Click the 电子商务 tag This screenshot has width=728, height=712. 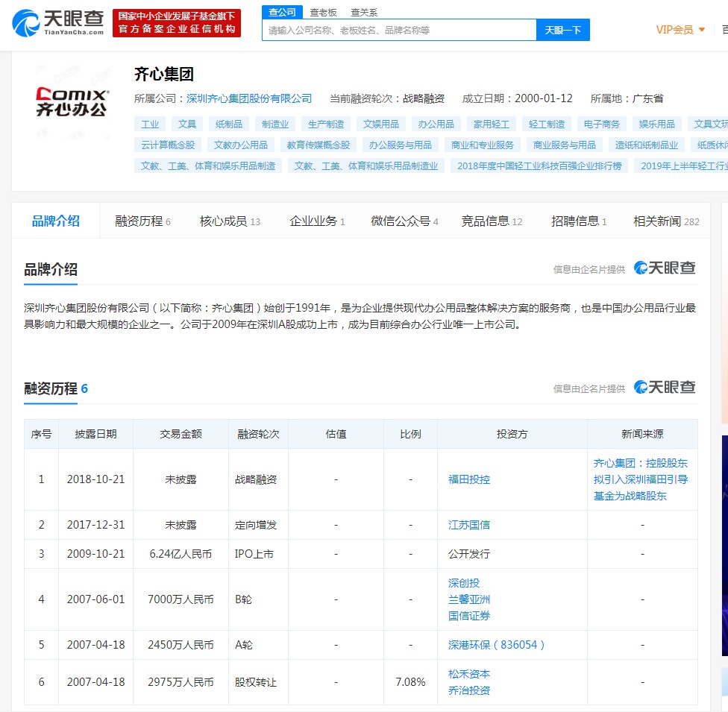(602, 124)
